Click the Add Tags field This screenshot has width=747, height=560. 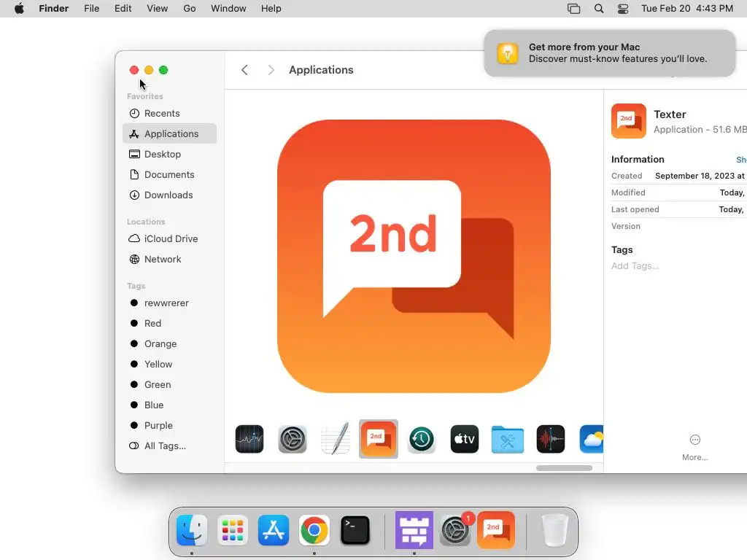click(635, 266)
